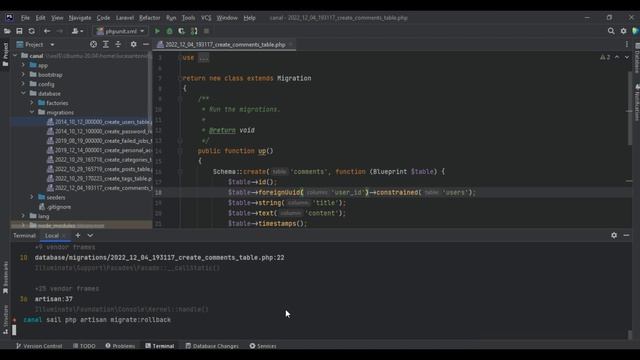
Task: Open terminal sessions chevron dropdown
Action: click(90, 236)
